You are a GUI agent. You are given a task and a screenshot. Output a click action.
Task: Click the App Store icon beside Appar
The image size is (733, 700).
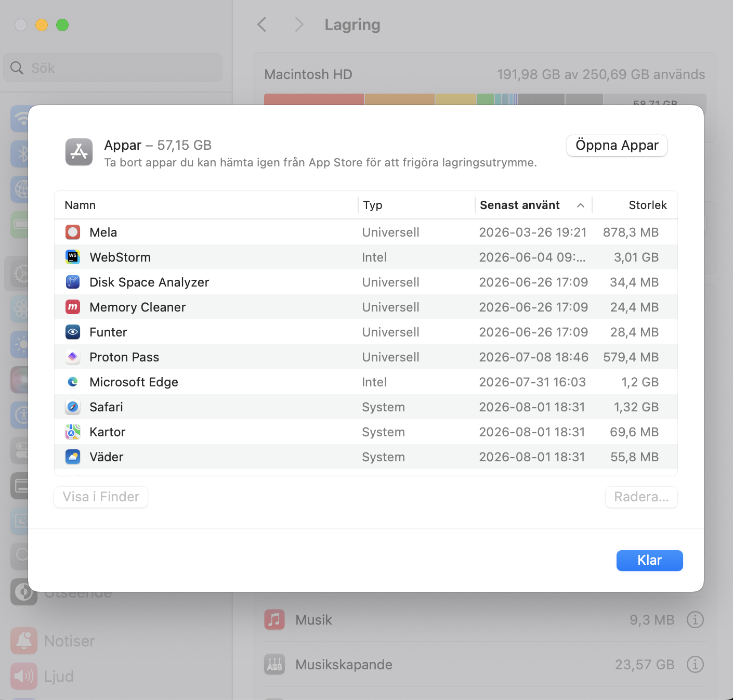[79, 152]
